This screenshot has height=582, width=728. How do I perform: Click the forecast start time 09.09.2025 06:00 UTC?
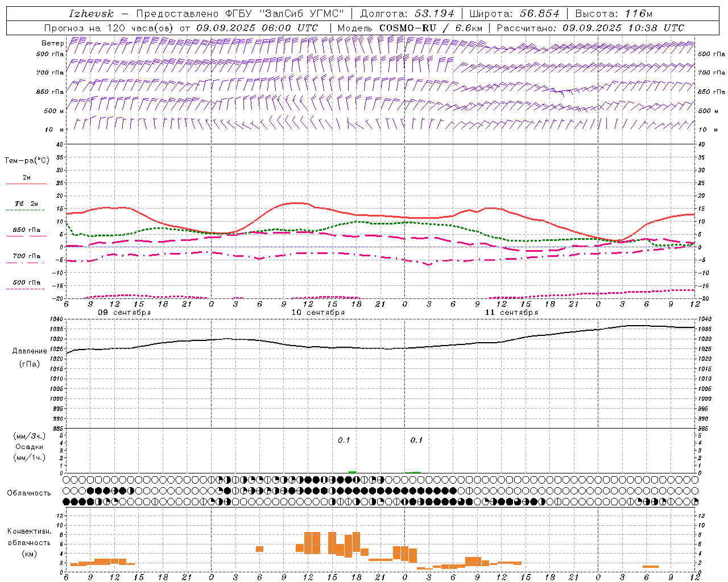tap(257, 28)
